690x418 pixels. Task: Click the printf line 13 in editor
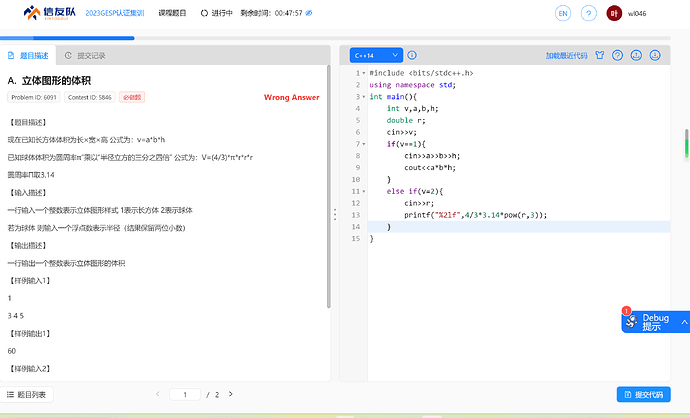[x=476, y=215]
